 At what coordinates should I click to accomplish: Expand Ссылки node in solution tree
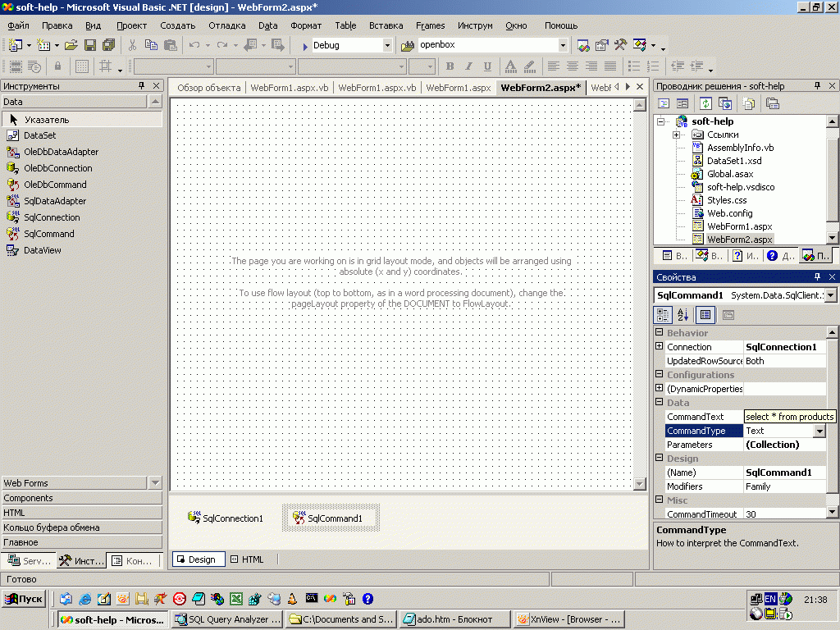pyautogui.click(x=676, y=135)
